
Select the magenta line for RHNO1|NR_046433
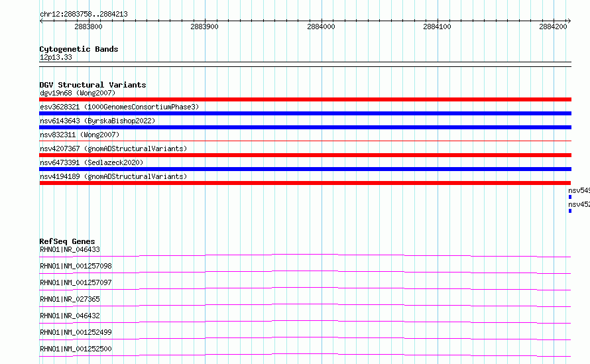[x=305, y=255]
